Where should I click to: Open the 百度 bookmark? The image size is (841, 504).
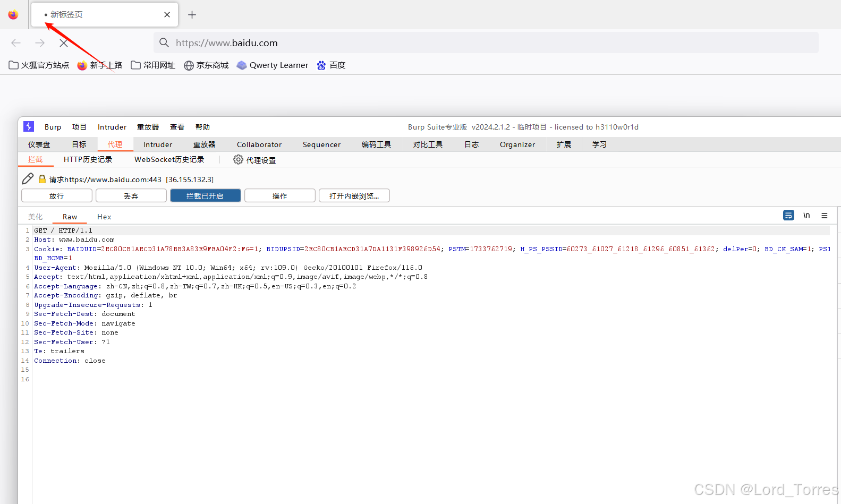(331, 65)
